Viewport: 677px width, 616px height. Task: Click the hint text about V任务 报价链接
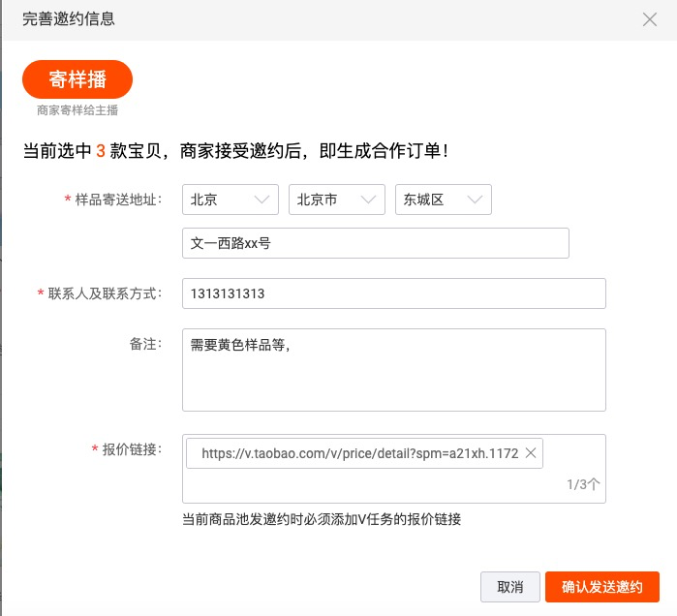pos(322,519)
